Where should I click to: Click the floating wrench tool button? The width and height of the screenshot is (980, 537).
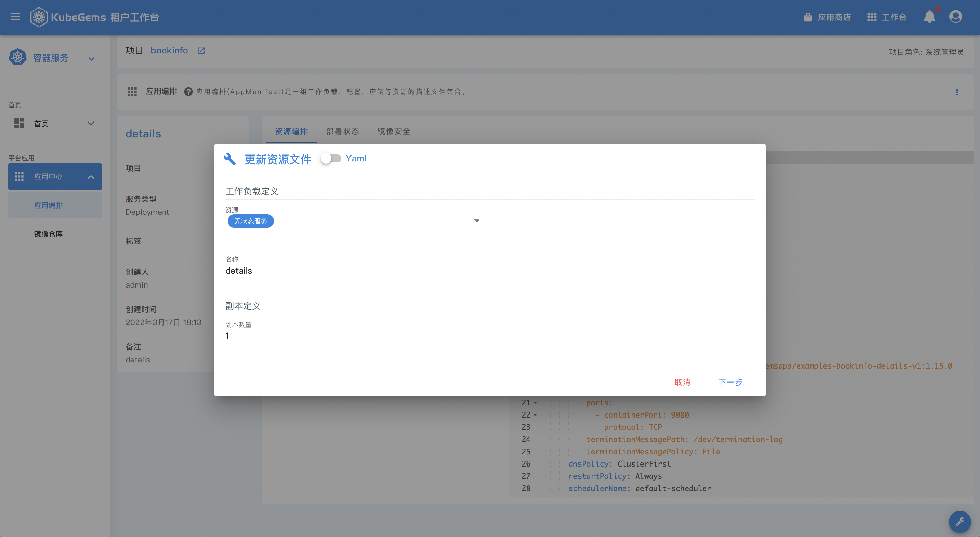click(x=960, y=521)
